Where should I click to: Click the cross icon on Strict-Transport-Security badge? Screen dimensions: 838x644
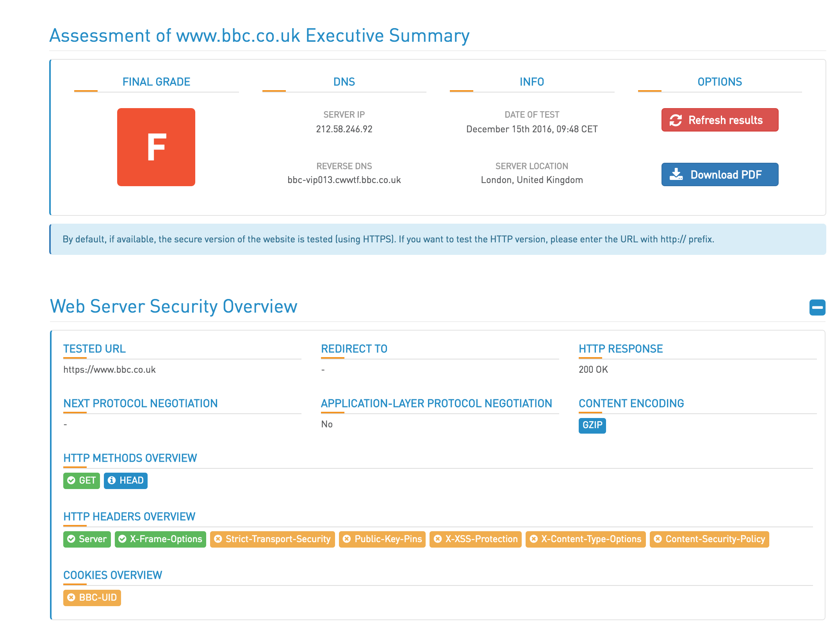point(218,539)
